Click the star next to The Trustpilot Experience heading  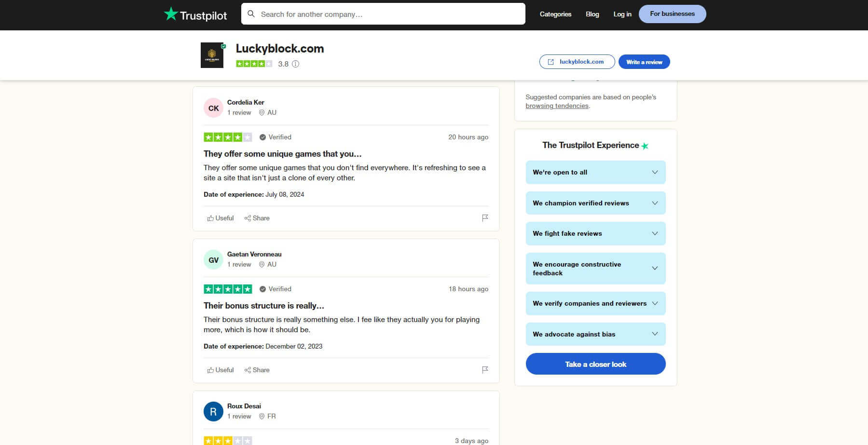pyautogui.click(x=645, y=145)
